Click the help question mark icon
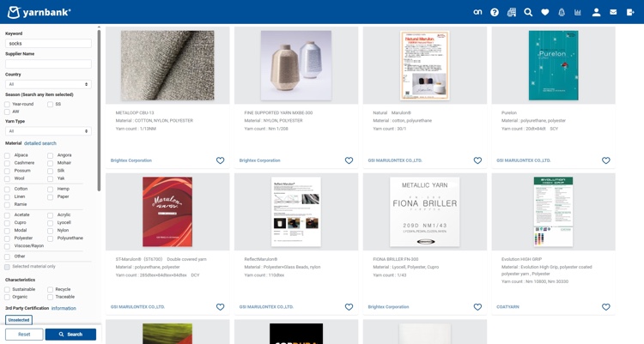 495,12
